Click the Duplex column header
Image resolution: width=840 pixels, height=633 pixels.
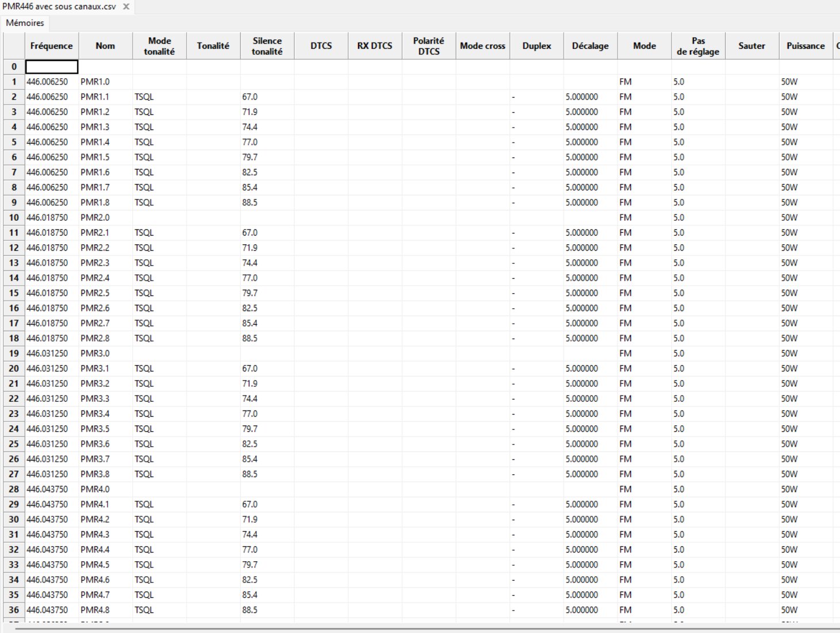click(x=537, y=46)
